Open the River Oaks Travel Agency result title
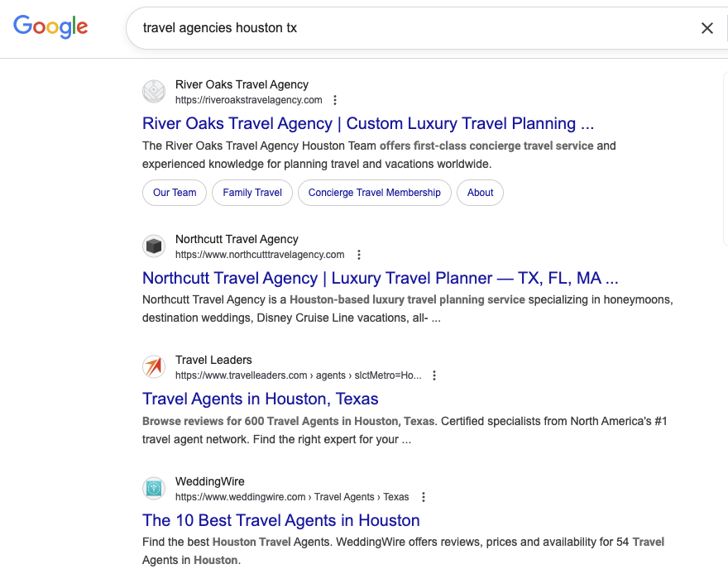This screenshot has height=588, width=728. pos(367,123)
